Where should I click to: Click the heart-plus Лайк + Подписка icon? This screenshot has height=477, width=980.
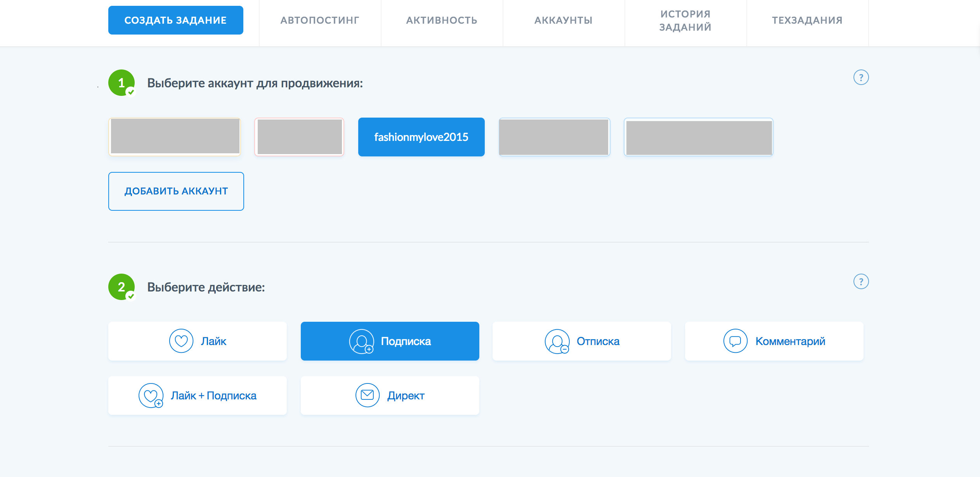click(x=151, y=395)
